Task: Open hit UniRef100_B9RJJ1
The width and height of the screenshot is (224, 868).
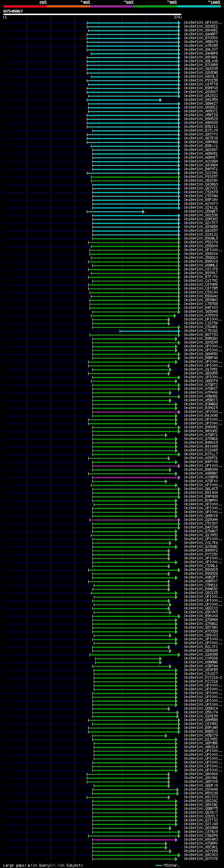Action: pyautogui.click(x=201, y=146)
